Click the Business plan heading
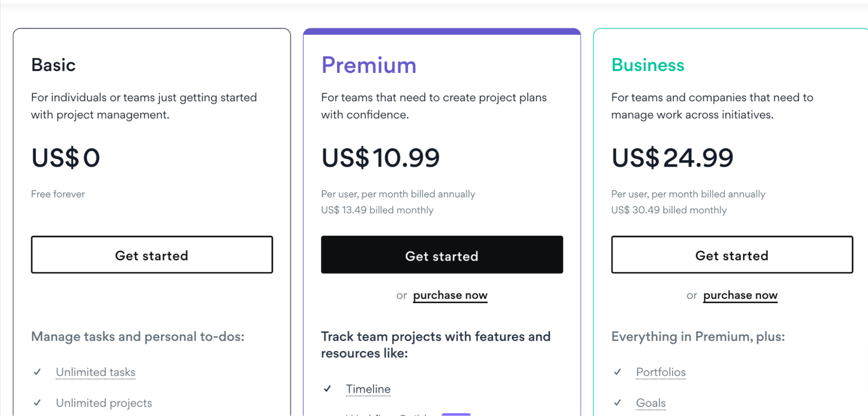 pos(647,65)
